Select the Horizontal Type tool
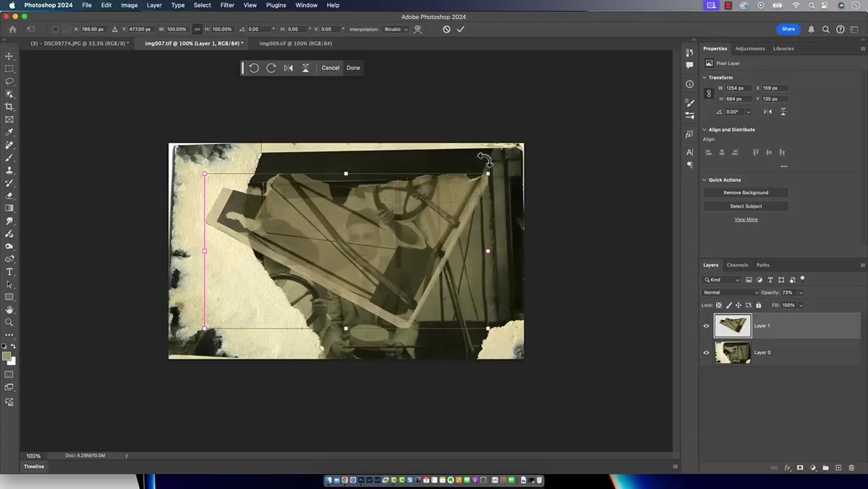868x489 pixels. (9, 271)
